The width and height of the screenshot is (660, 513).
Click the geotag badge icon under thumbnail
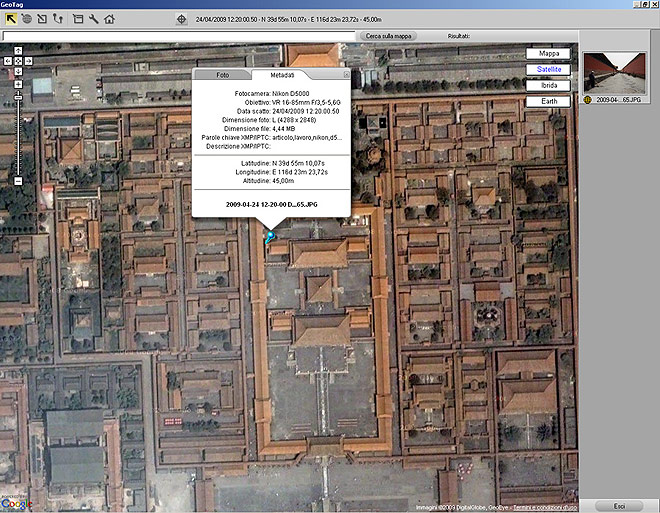588,100
